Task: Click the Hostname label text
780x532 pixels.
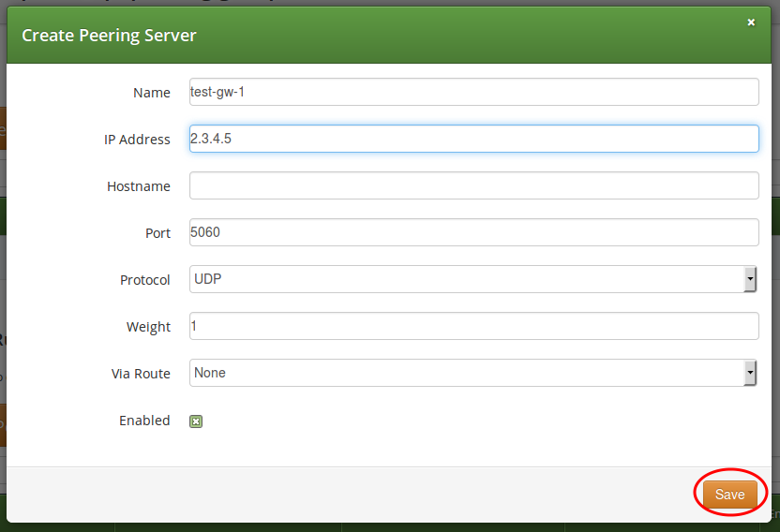Action: tap(139, 186)
